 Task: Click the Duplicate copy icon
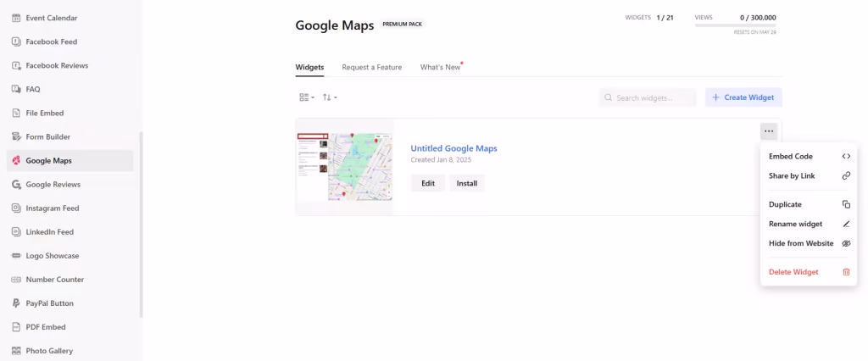(x=846, y=204)
